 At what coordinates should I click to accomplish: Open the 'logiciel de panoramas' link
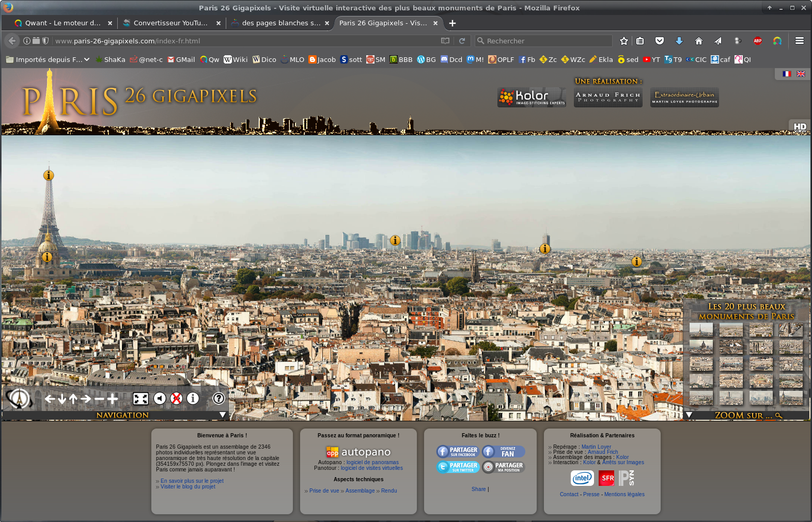372,462
